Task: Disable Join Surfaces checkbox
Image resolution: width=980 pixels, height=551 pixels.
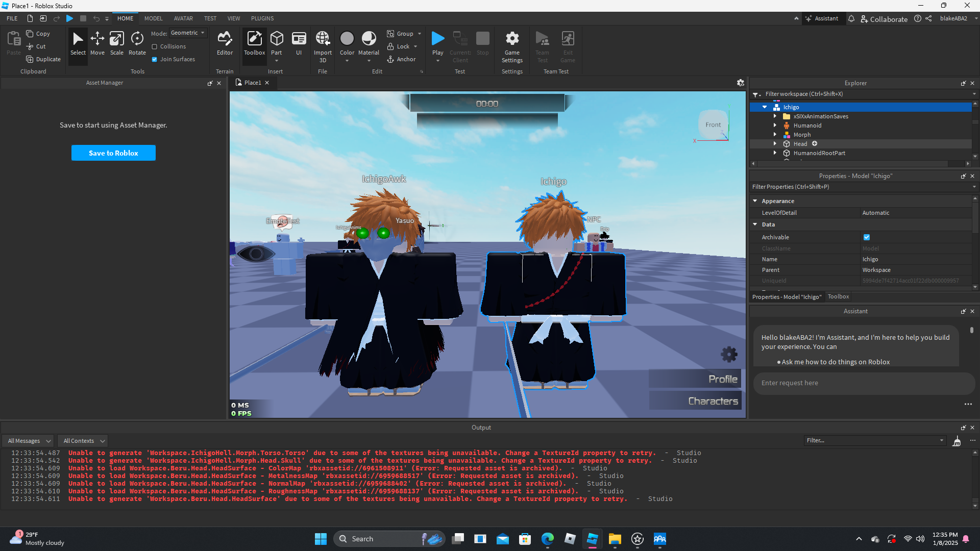Action: 155,59
